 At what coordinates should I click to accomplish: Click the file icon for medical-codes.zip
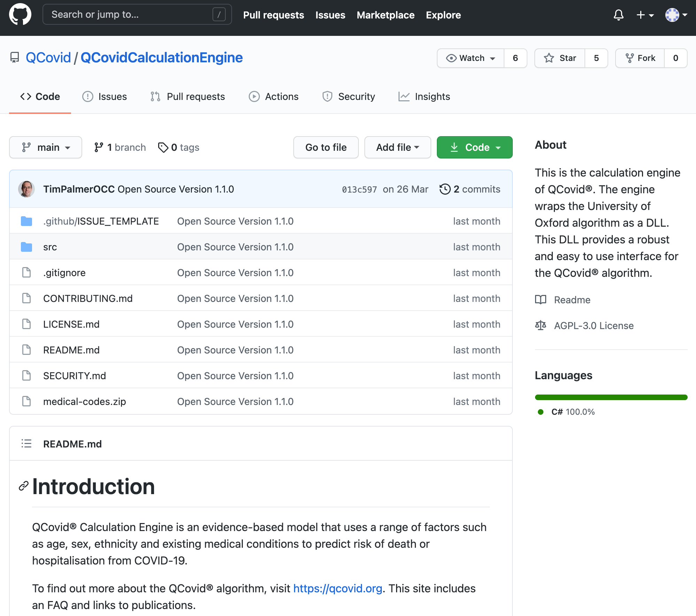[x=26, y=401]
